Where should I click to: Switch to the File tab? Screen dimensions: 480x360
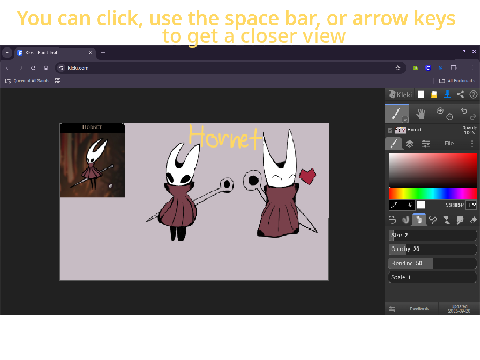click(x=449, y=143)
